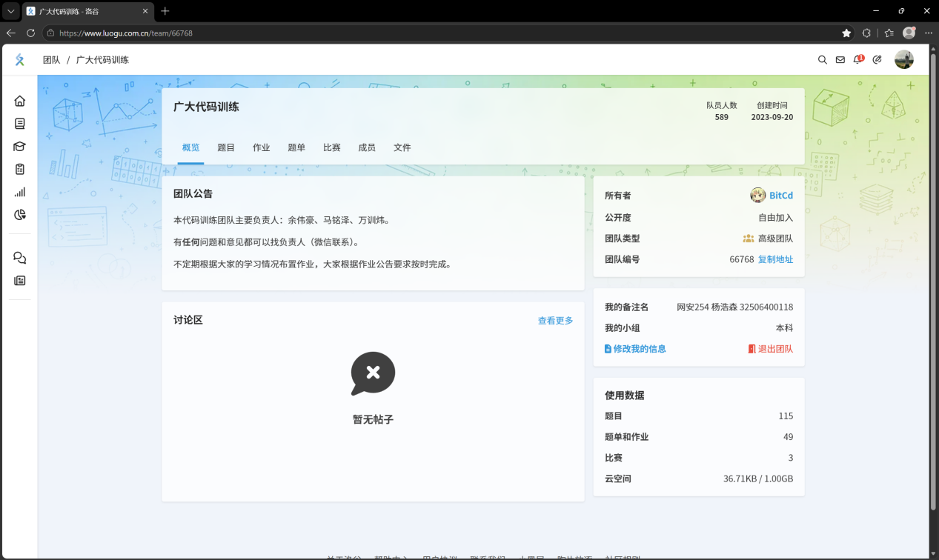Open the Luogu home sidebar icon
This screenshot has width=939, height=560.
[x=20, y=101]
